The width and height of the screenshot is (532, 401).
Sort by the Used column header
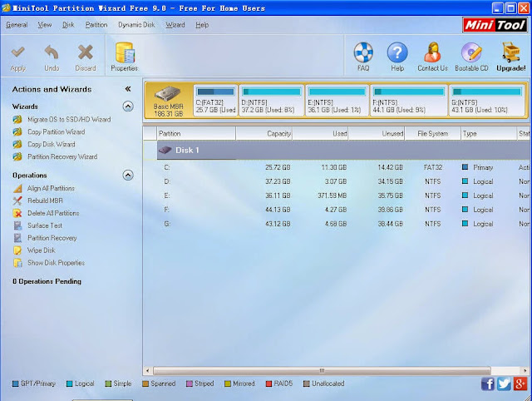320,133
